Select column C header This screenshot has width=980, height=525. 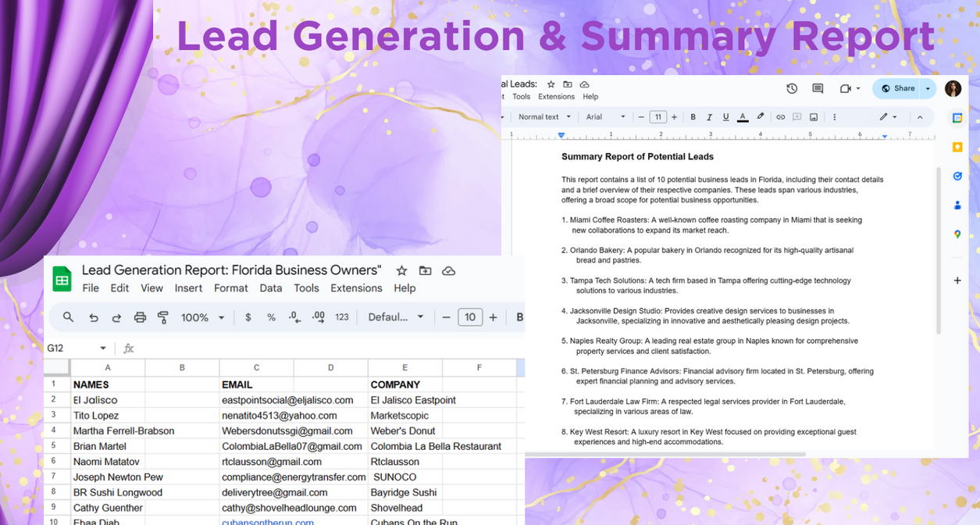tap(256, 367)
